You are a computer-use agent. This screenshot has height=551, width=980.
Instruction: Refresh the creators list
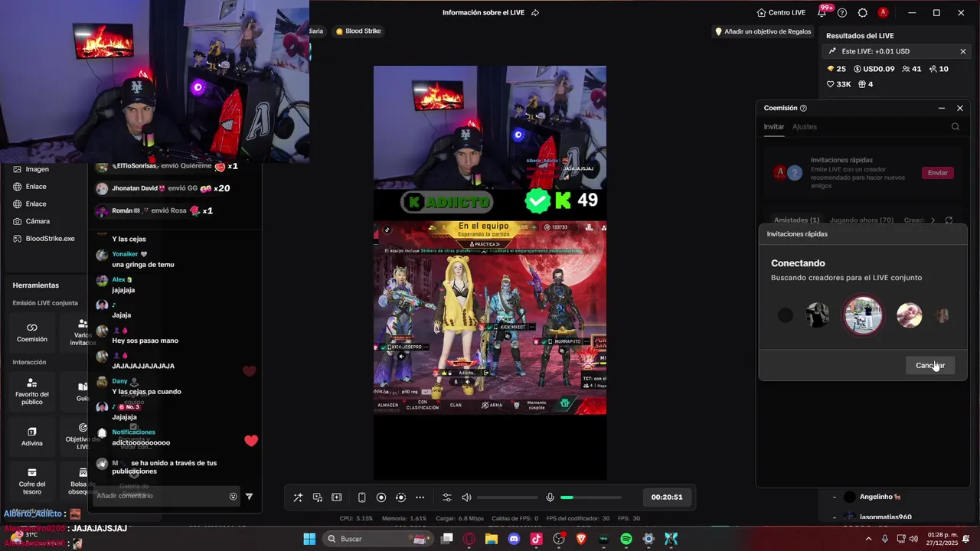point(949,220)
